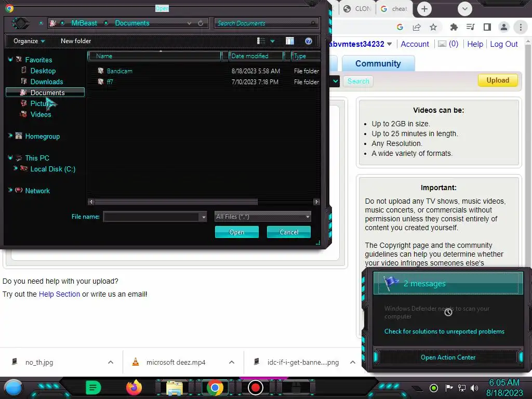Open a new Chrome tab
This screenshot has height=399, width=532.
[x=424, y=9]
